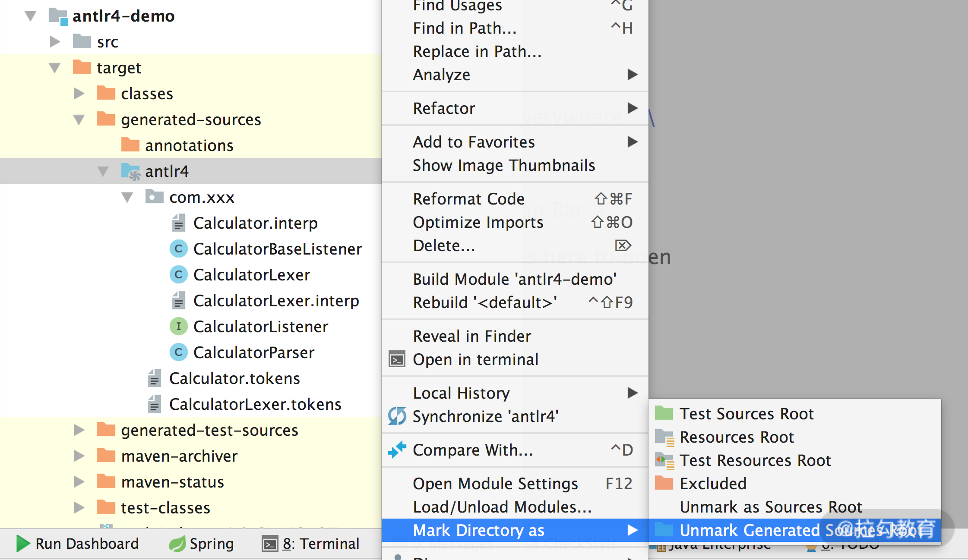968x560 pixels.
Task: Click the Synchronize 'antlr4' refresh icon
Action: coord(397,416)
